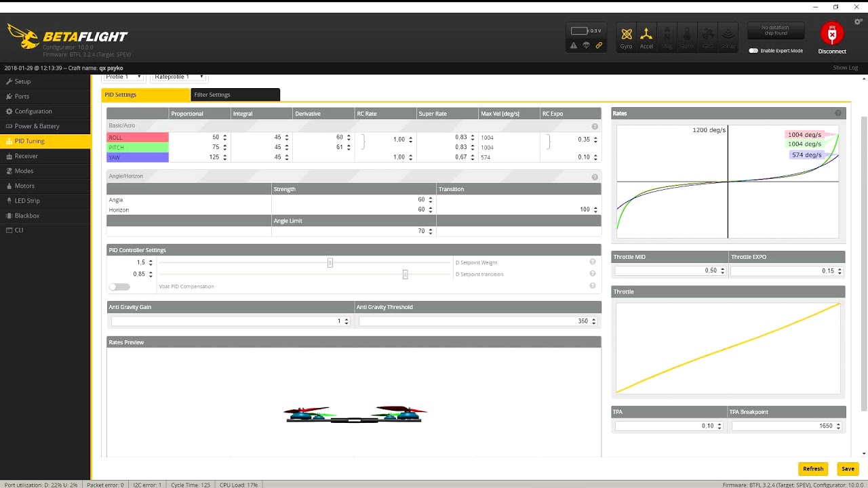The height and width of the screenshot is (488, 868).
Task: Open the CLI page from the sidebar
Action: pos(45,230)
